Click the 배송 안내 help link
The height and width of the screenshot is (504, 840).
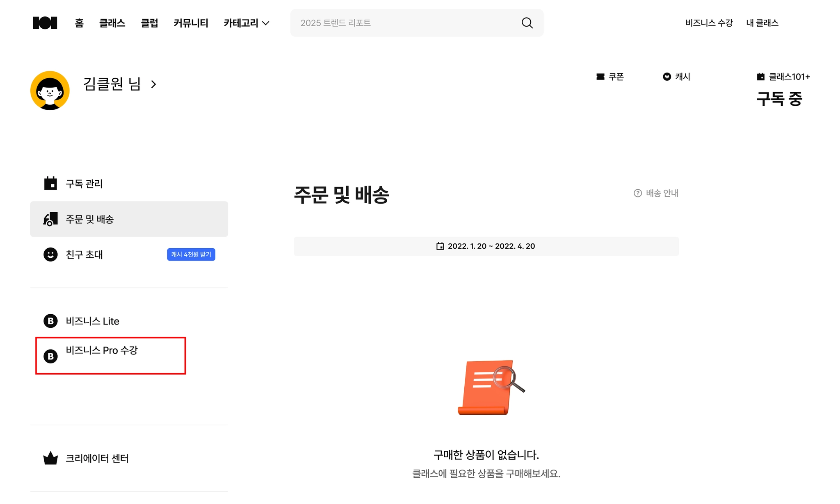coord(656,193)
